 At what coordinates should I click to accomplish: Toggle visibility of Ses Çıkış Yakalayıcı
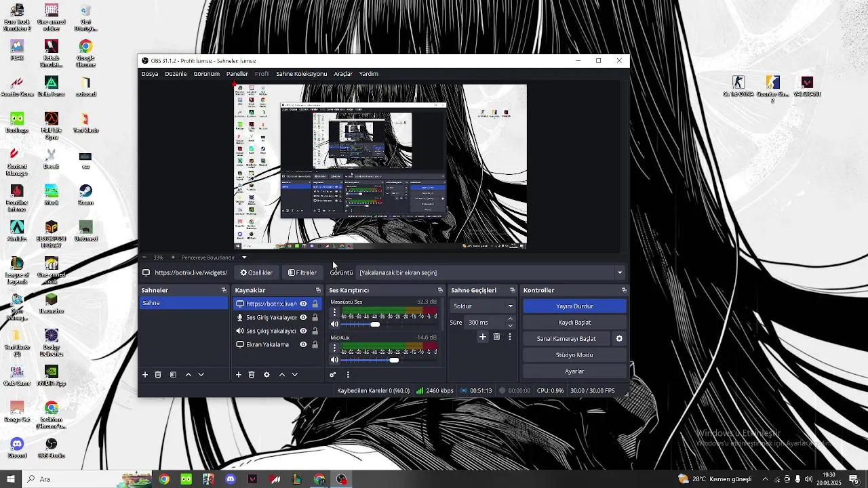[x=303, y=331]
